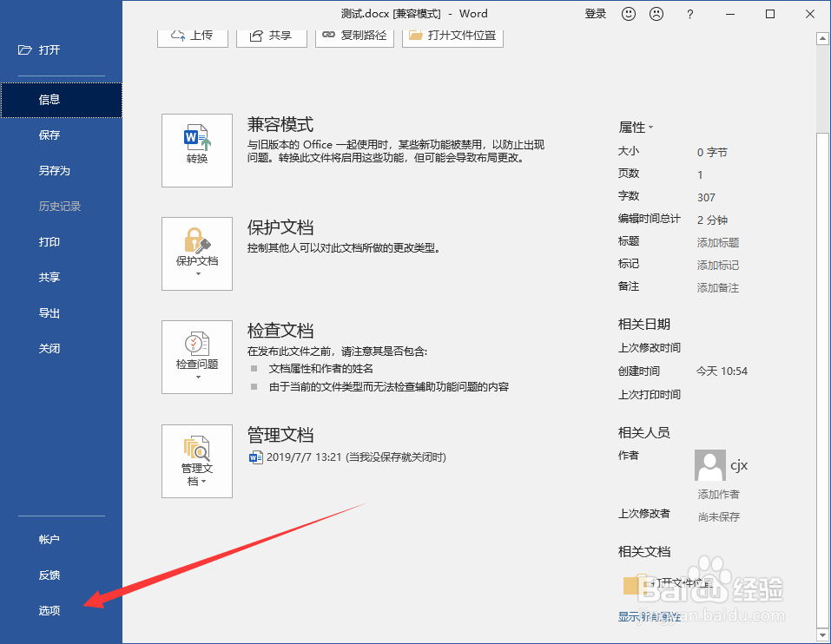The width and height of the screenshot is (831, 644).
Task: Click the question mark help icon
Action: pos(689,15)
